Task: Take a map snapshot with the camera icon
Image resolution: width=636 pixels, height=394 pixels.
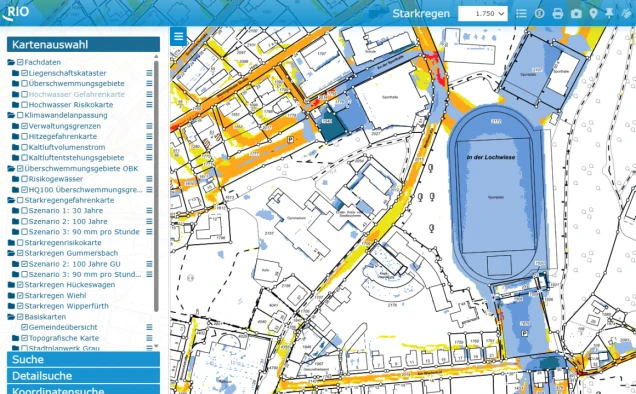Action: click(x=576, y=13)
